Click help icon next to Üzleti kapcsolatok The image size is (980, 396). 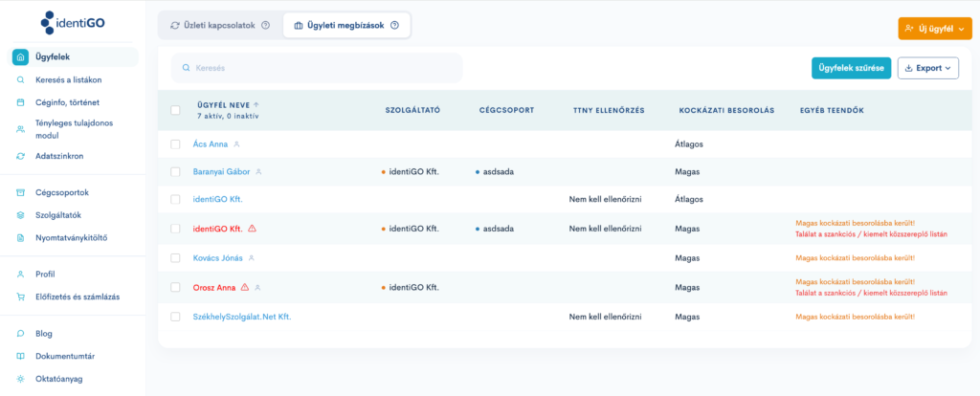coord(266,26)
